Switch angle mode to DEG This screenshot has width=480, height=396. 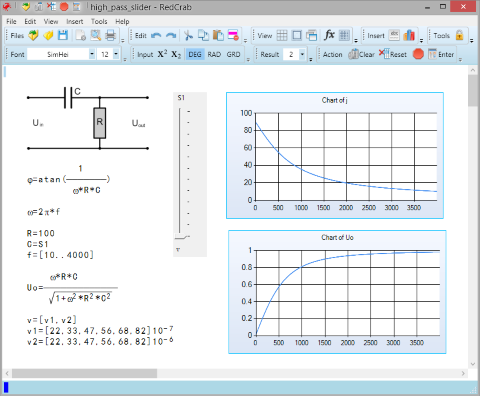coord(195,54)
